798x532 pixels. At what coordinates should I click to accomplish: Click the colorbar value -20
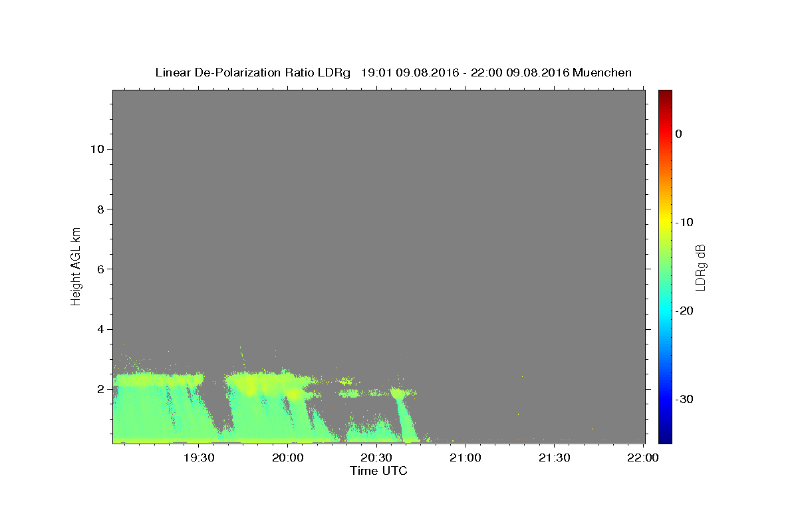point(685,311)
